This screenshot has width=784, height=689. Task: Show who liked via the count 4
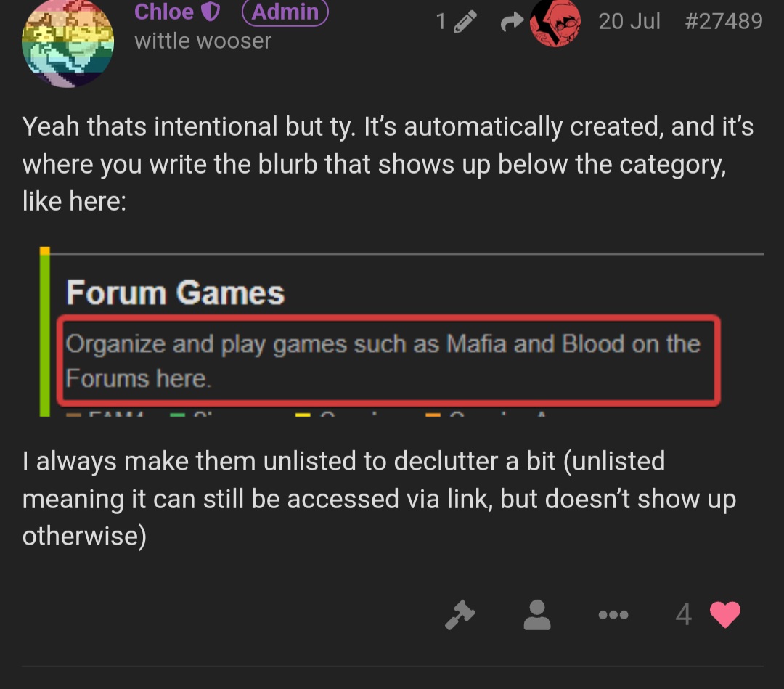click(x=684, y=614)
